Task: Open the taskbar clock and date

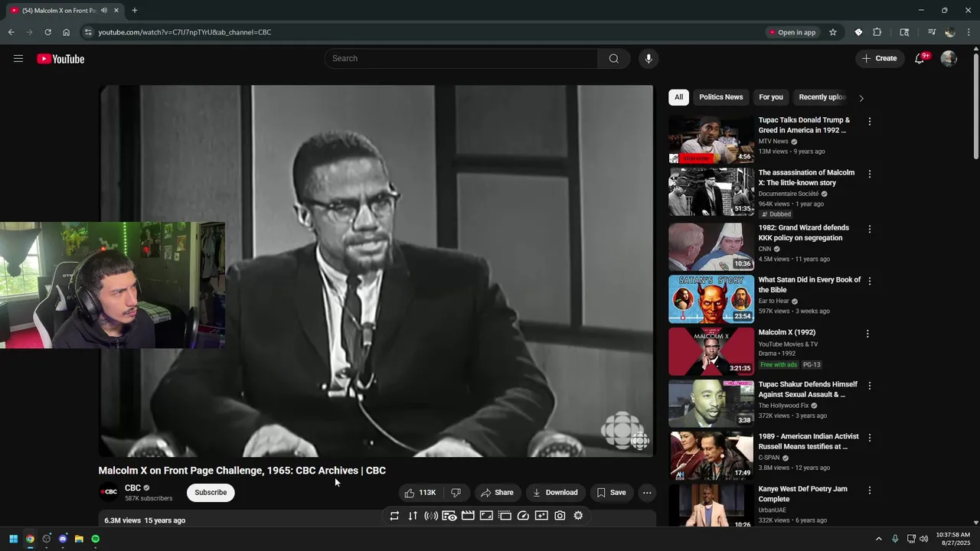Action: click(952, 539)
